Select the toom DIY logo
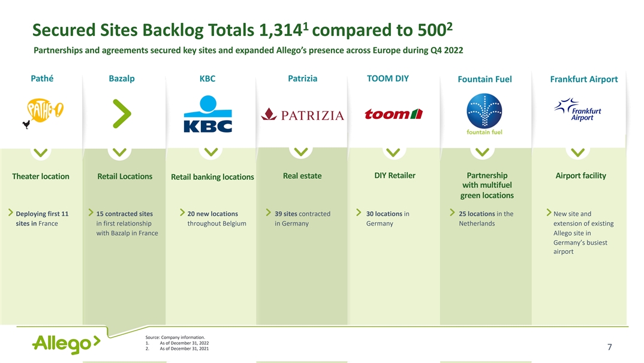The width and height of the screenshot is (644, 363). coord(393,114)
